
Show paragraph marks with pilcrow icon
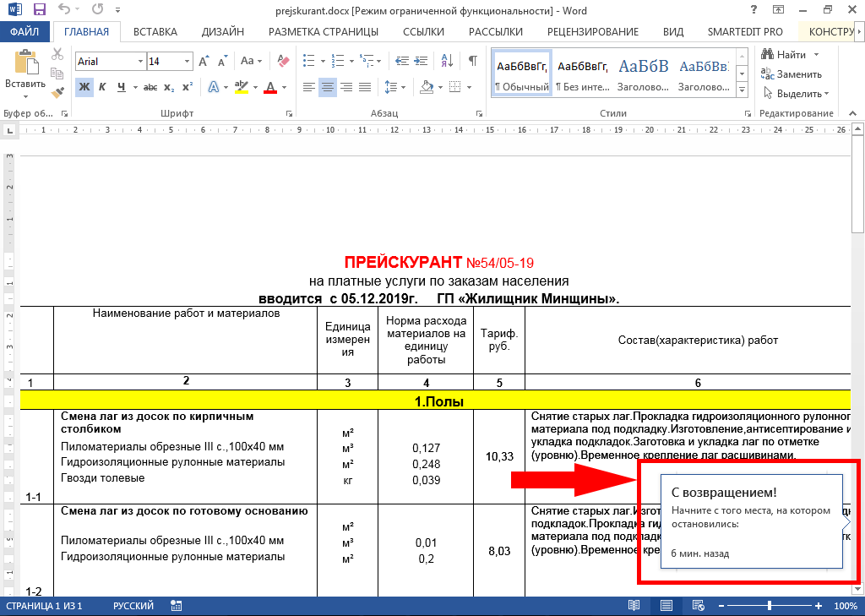click(473, 62)
